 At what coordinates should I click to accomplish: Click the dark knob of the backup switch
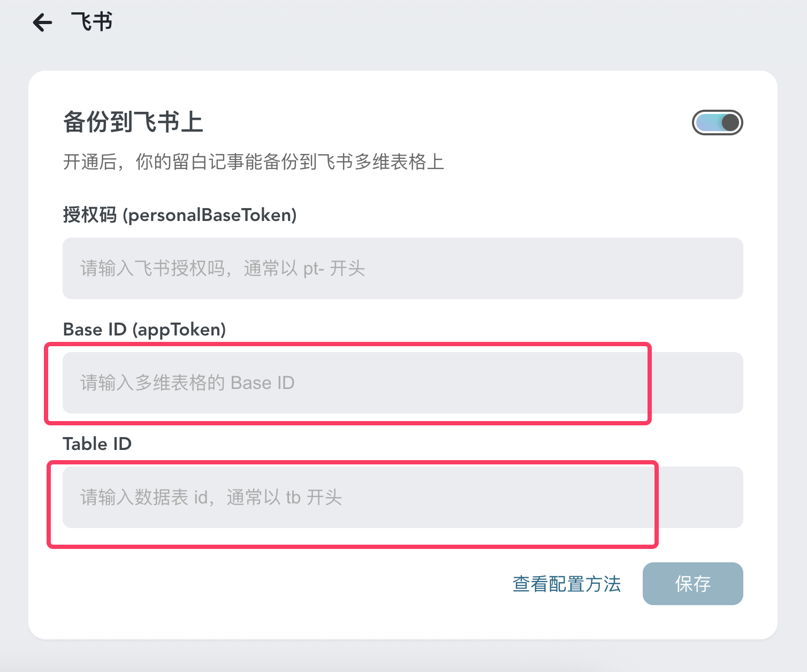pos(730,123)
